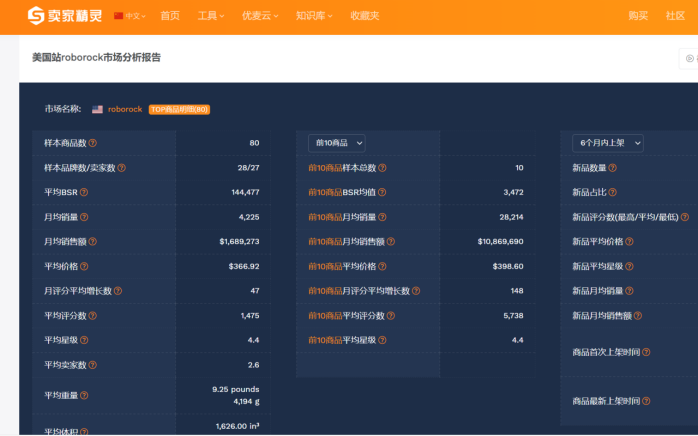698x436 pixels.
Task: Open the 收藏夹 link
Action: tap(364, 16)
